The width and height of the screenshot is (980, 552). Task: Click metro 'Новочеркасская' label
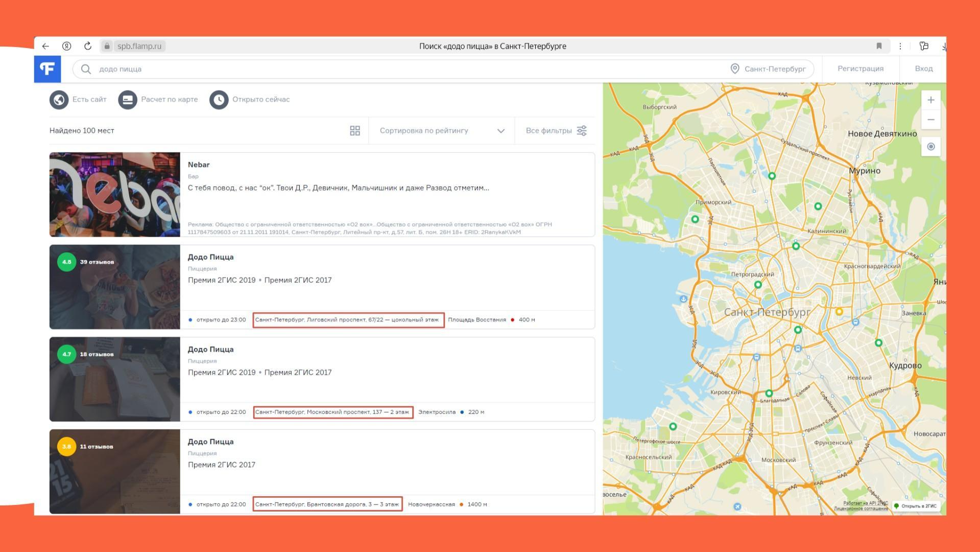[x=431, y=504]
